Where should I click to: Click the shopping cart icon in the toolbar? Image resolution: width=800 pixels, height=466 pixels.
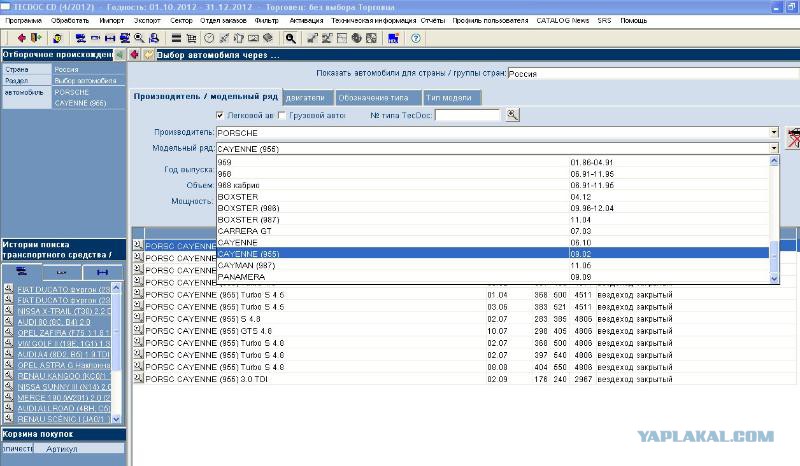pos(191,38)
